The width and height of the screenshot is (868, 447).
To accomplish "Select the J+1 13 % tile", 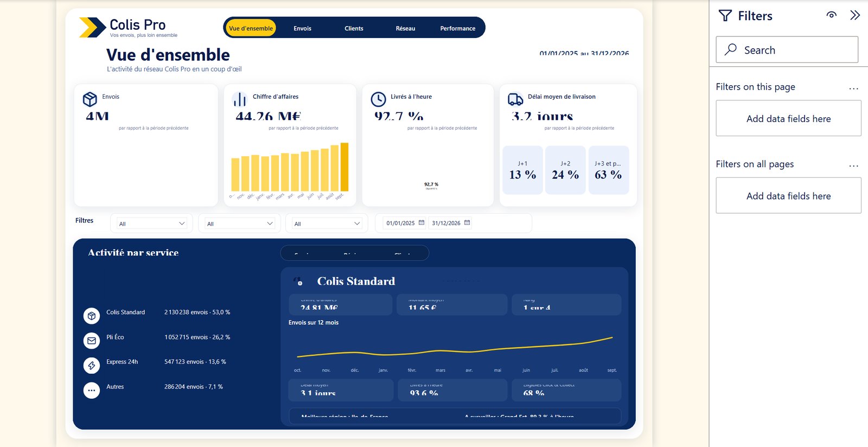I will point(522,170).
